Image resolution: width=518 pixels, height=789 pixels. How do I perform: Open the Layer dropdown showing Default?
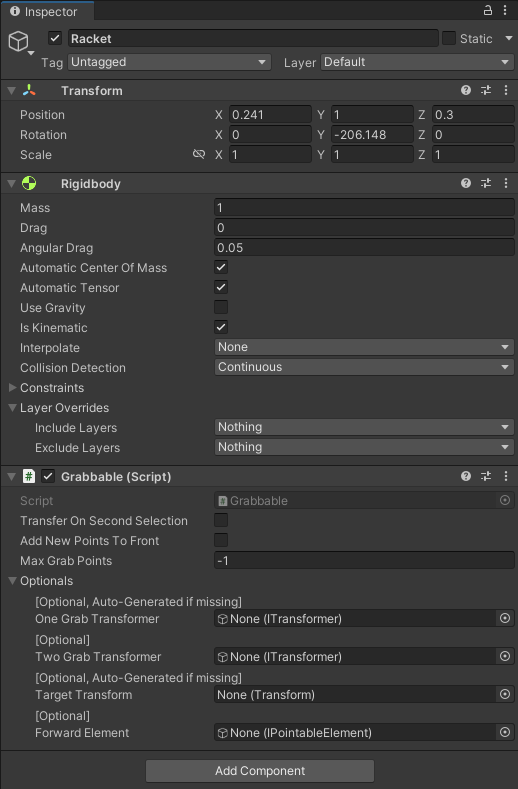point(417,62)
